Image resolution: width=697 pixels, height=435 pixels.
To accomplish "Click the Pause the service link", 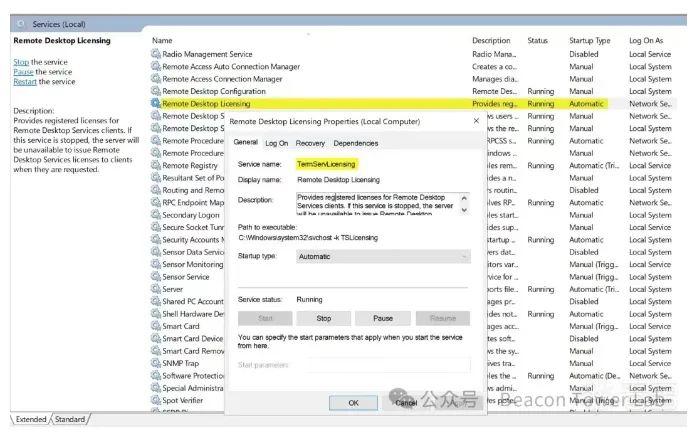I will [x=24, y=72].
